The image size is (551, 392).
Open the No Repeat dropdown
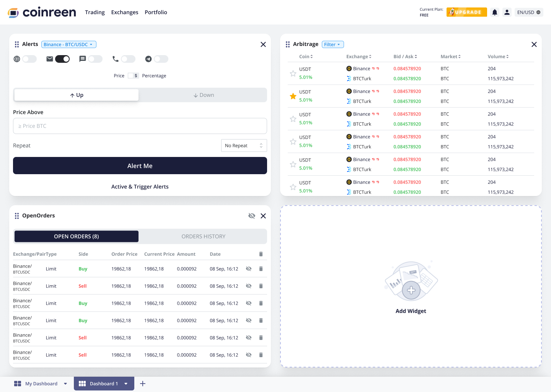pos(244,145)
